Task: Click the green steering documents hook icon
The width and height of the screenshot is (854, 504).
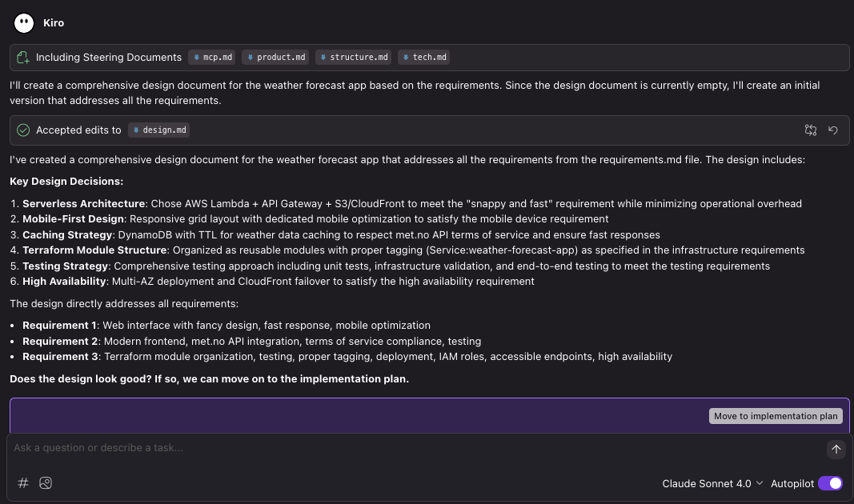Action: point(22,57)
